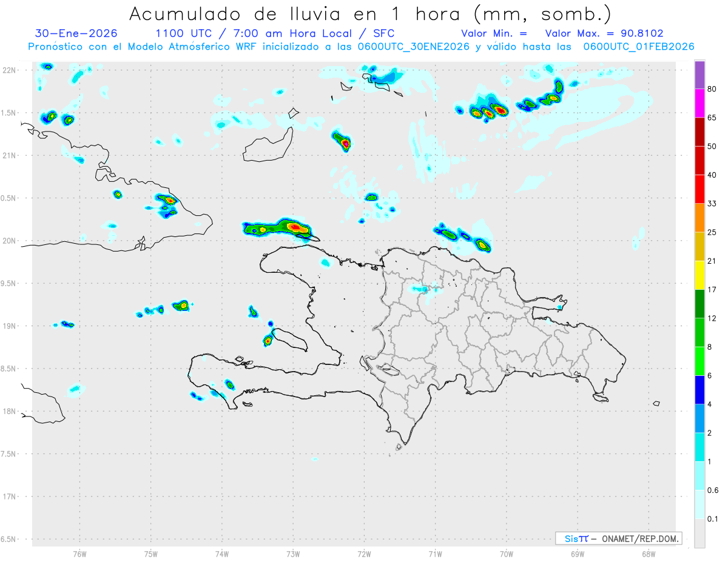Image resolution: width=728 pixels, height=562 pixels.
Task: Select the '73W' longitude label
Action: coord(293,554)
